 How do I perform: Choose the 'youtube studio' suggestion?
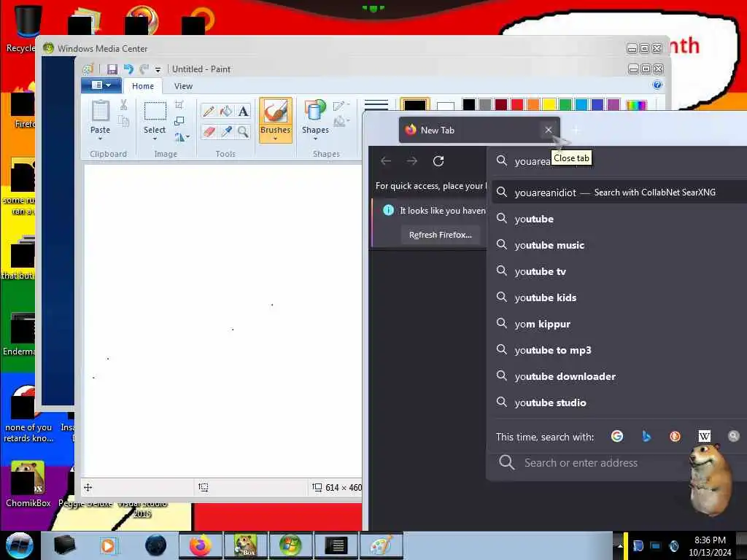pyautogui.click(x=619, y=402)
